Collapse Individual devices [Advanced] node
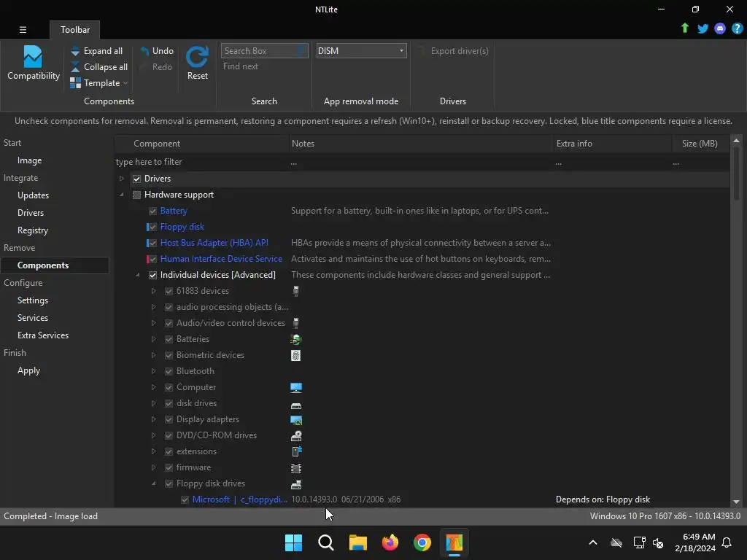The height and width of the screenshot is (560, 747). 138,275
